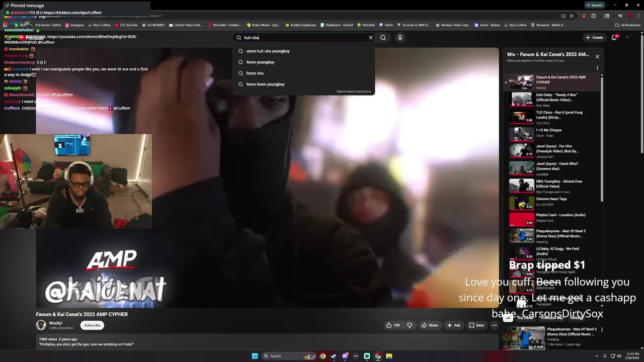The image size is (644, 362).
Task: Play 'Playboi Carti - Location (Audio)'
Action: 552,219
